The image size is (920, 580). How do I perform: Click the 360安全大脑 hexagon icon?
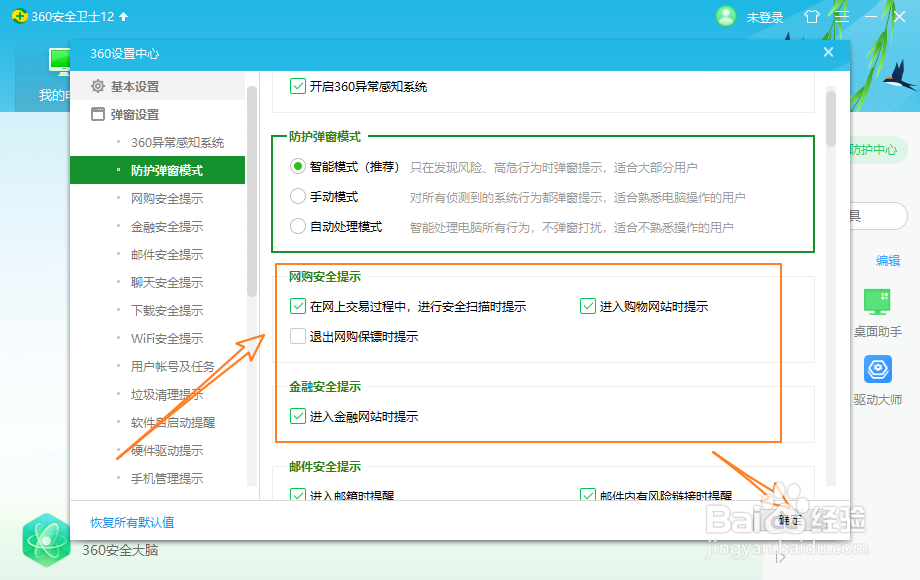(x=46, y=540)
